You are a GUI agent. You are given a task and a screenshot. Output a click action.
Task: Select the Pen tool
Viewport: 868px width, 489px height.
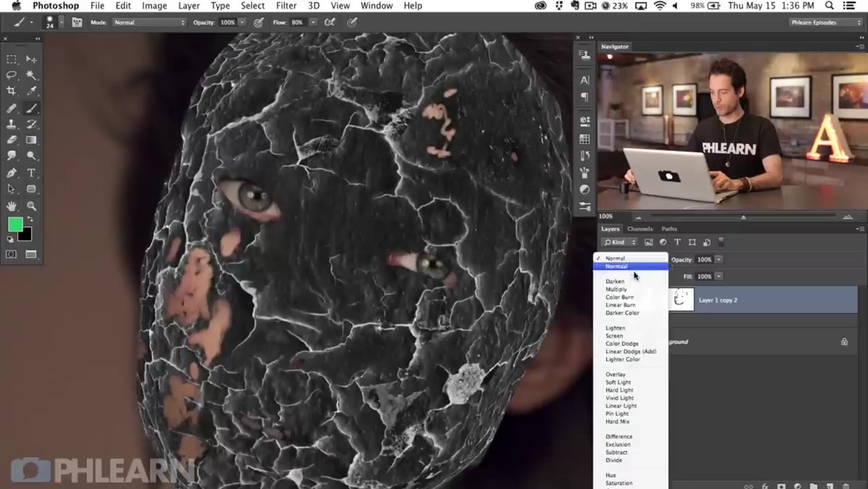click(x=12, y=174)
